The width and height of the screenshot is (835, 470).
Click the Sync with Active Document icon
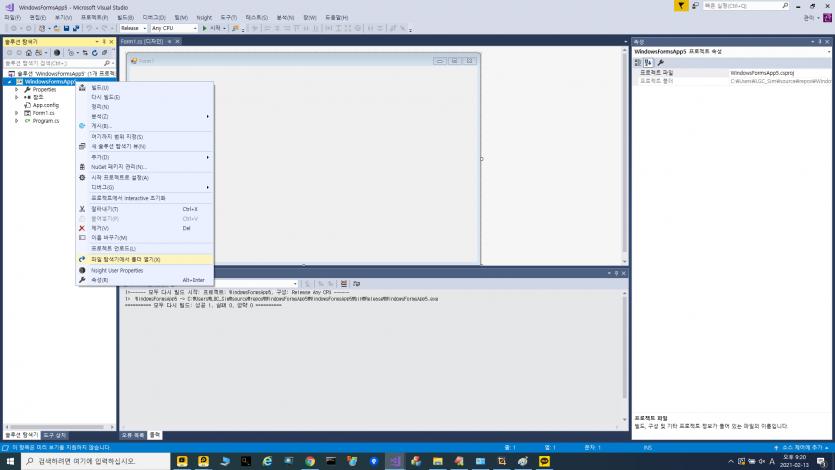(x=85, y=53)
